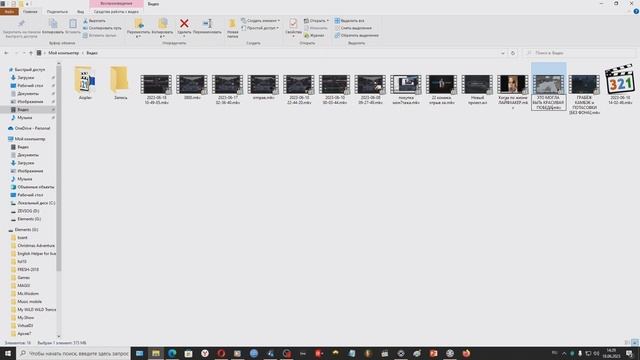640x360 pixels.
Task: Go back with the left arrow button
Action: 6,53
